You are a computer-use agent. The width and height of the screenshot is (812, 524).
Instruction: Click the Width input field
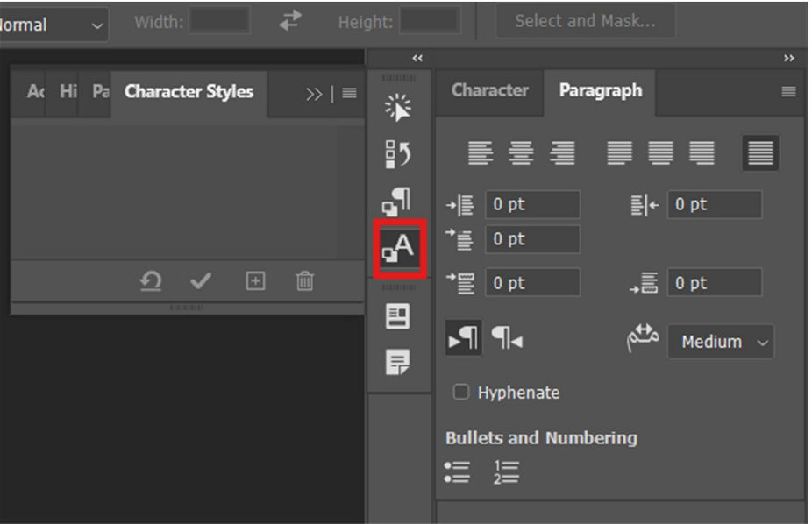point(219,21)
